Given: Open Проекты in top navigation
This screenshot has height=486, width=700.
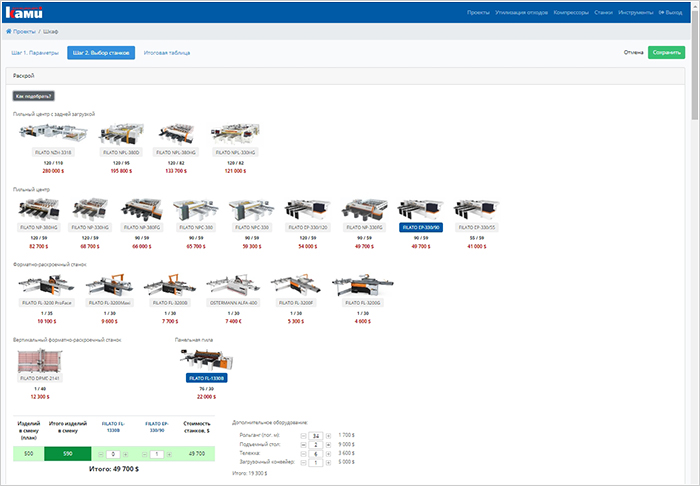Looking at the screenshot, I should click(478, 12).
